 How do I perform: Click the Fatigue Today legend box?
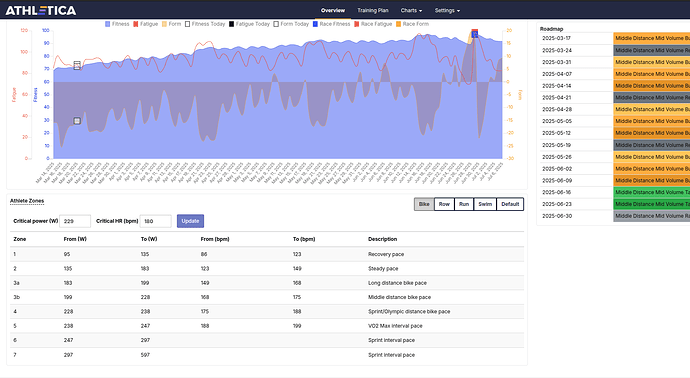[231, 24]
